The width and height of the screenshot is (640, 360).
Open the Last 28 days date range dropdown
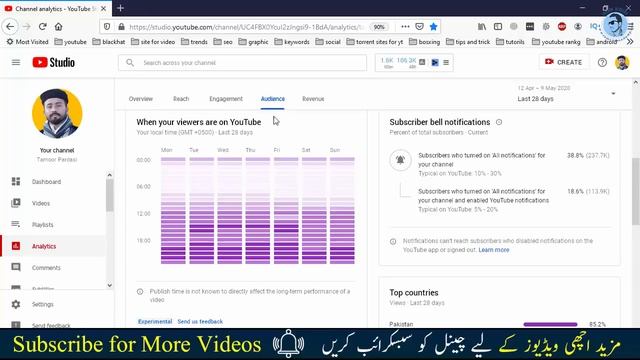point(567,94)
